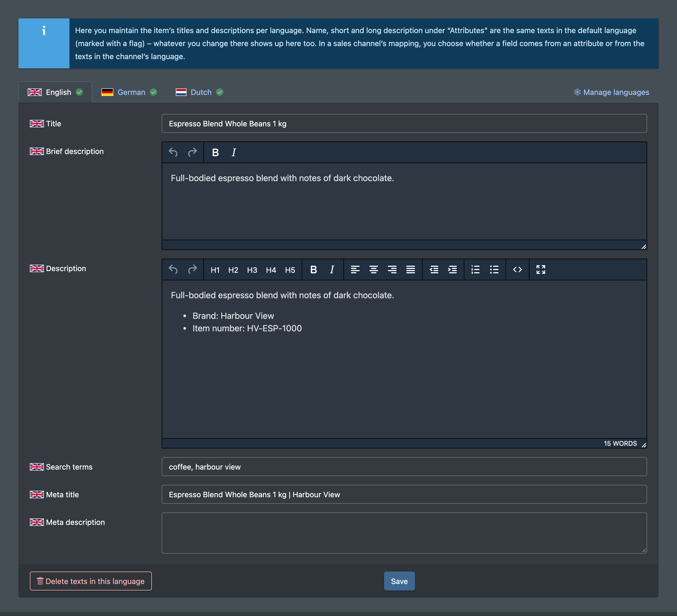
Task: Center align text in Description editor
Action: click(x=373, y=269)
